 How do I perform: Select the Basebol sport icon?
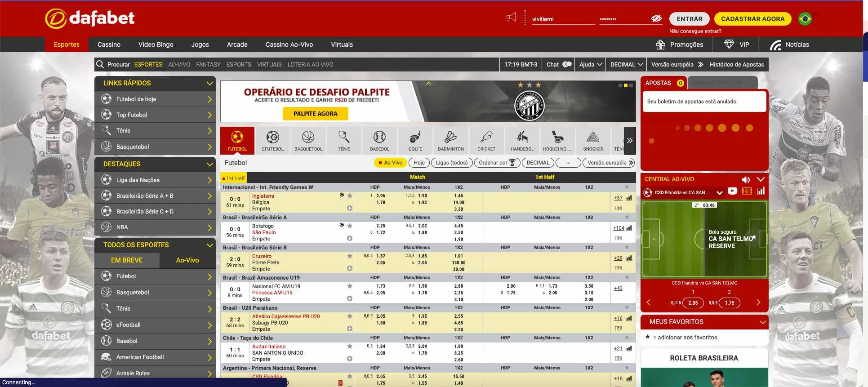coord(379,140)
